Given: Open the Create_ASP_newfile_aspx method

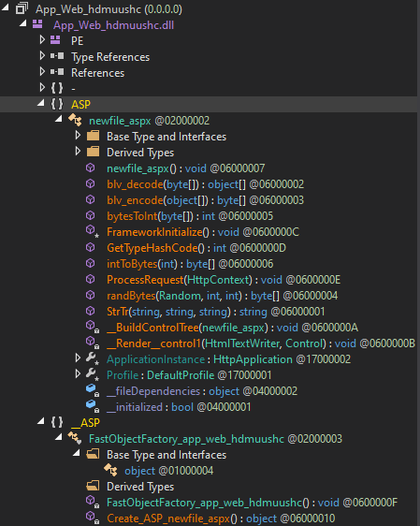Looking at the screenshot, I should (221, 519).
